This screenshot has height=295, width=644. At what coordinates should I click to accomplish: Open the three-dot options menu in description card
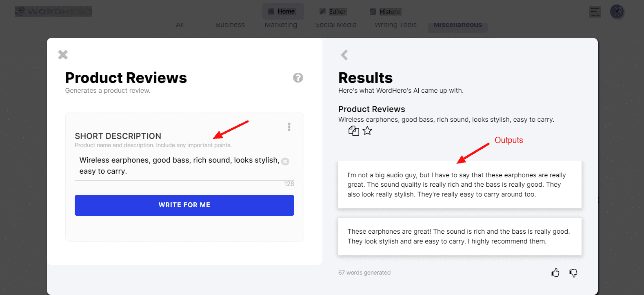point(289,127)
